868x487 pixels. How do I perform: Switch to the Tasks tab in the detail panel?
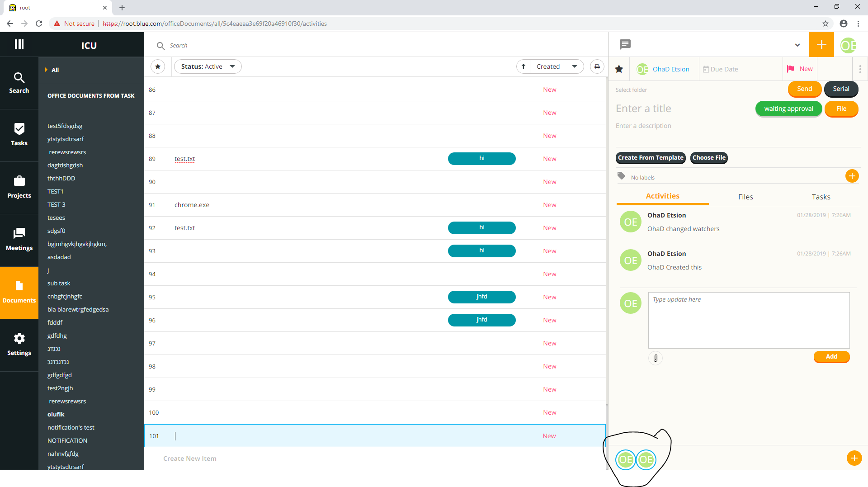821,196
